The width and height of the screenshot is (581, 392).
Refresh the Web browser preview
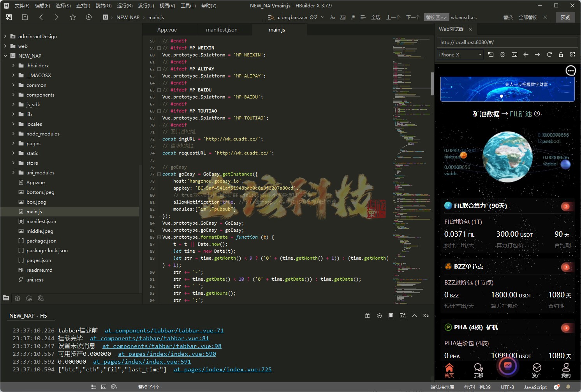[549, 54]
